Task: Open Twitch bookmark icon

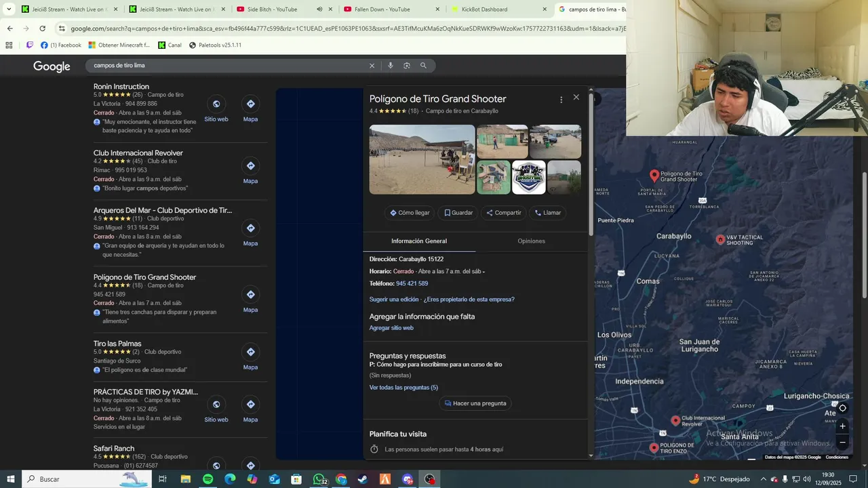Action: click(x=30, y=45)
